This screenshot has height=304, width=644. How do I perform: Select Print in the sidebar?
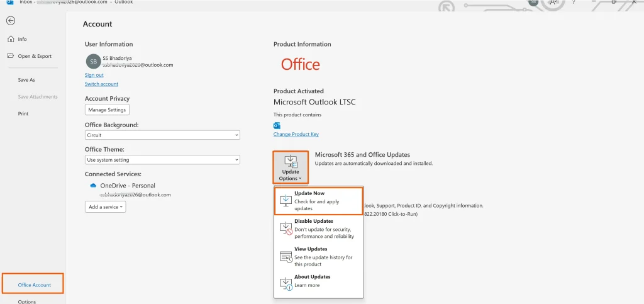pos(23,113)
